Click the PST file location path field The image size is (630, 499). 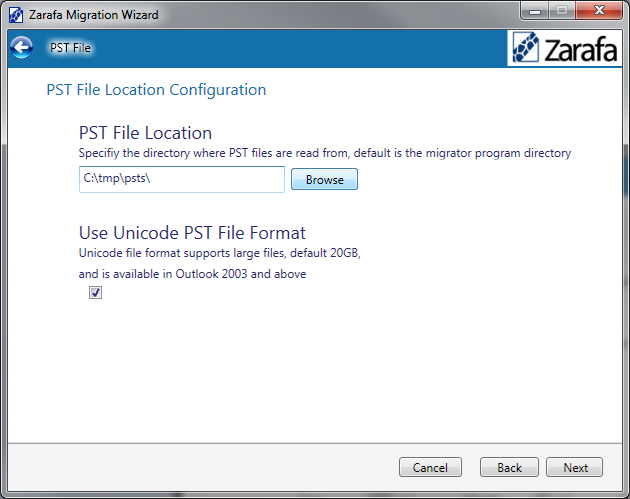point(182,180)
